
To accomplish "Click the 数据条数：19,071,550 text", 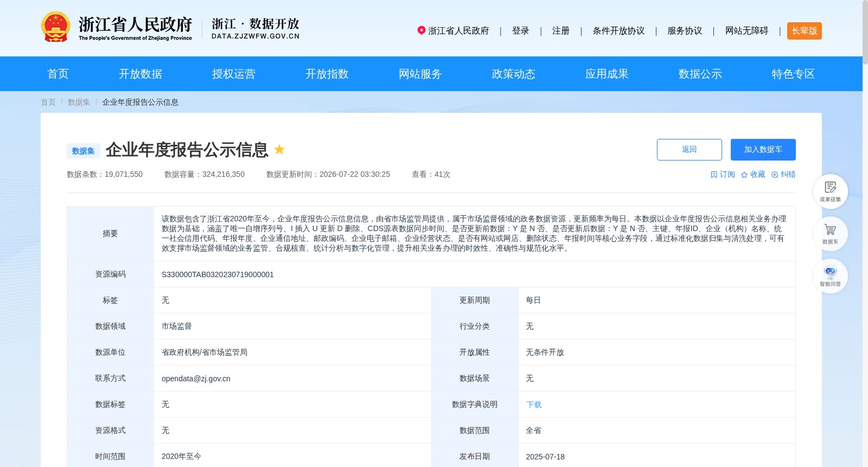I will [x=105, y=175].
